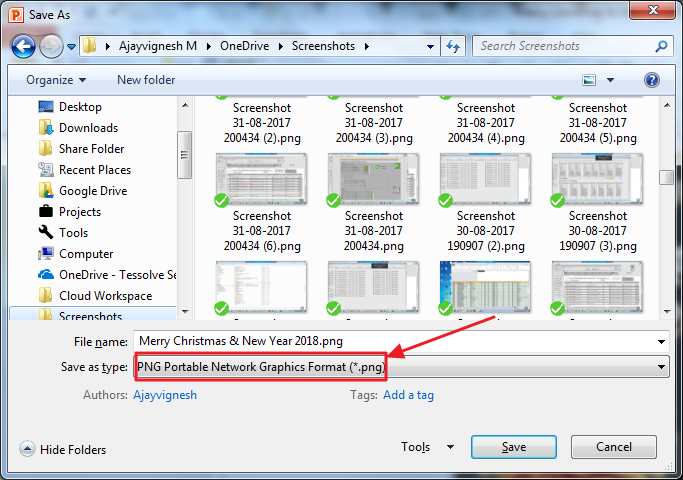Click the search magnifier icon

click(x=661, y=46)
